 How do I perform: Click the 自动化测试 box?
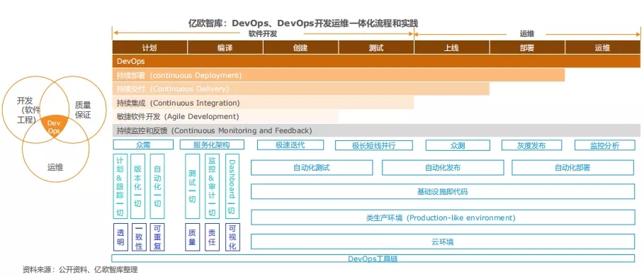(x=312, y=168)
